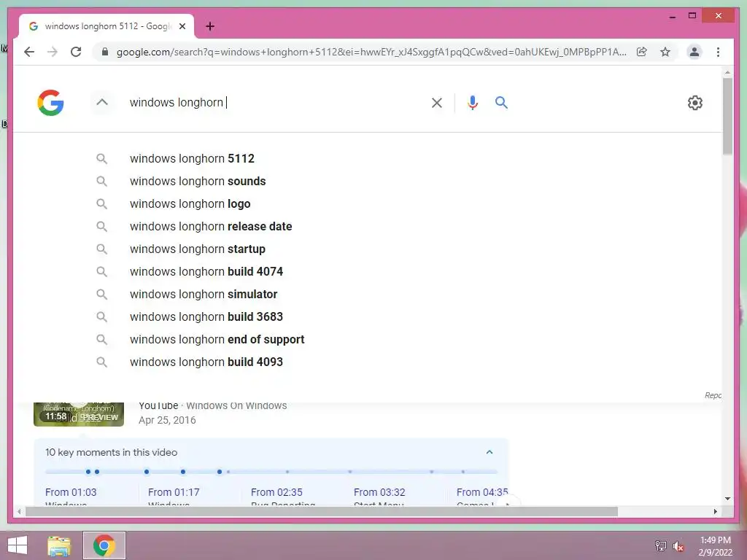Click the horizontal scrollbar right arrow

point(715,511)
